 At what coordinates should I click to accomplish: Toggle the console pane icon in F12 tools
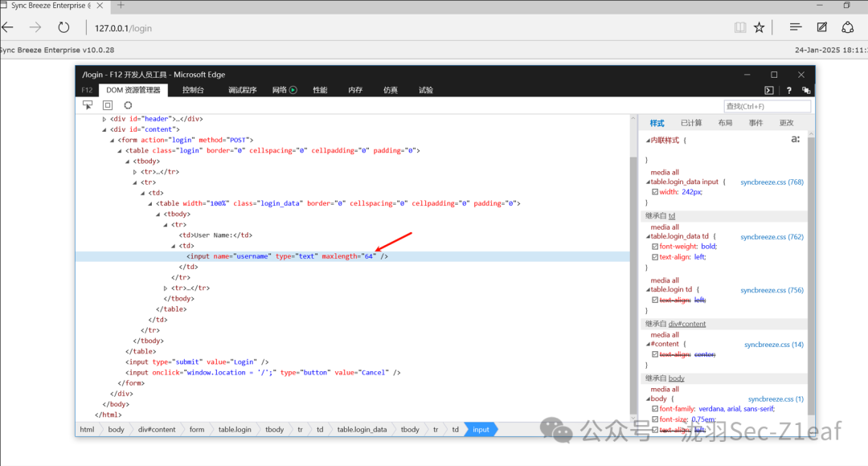click(769, 90)
